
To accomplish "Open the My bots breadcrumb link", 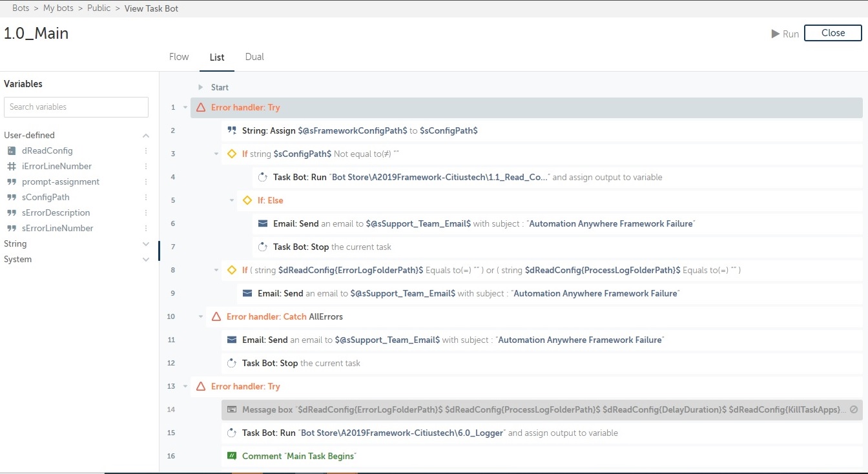I will click(x=58, y=8).
